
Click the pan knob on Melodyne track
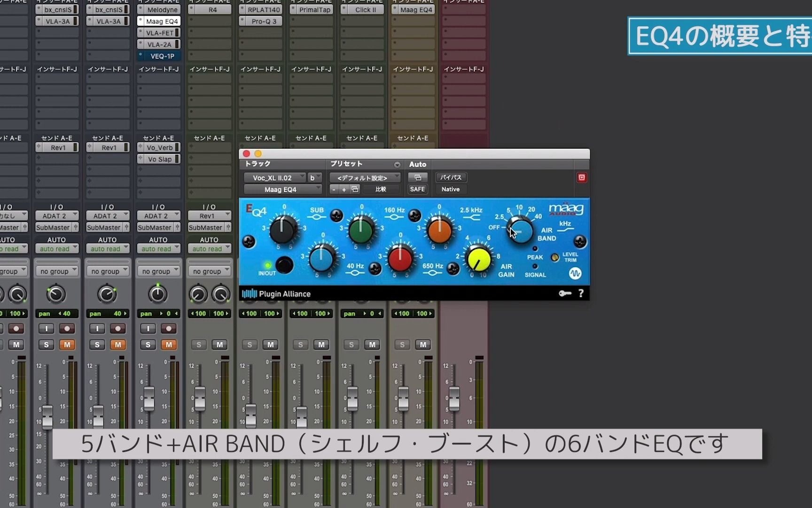point(158,294)
